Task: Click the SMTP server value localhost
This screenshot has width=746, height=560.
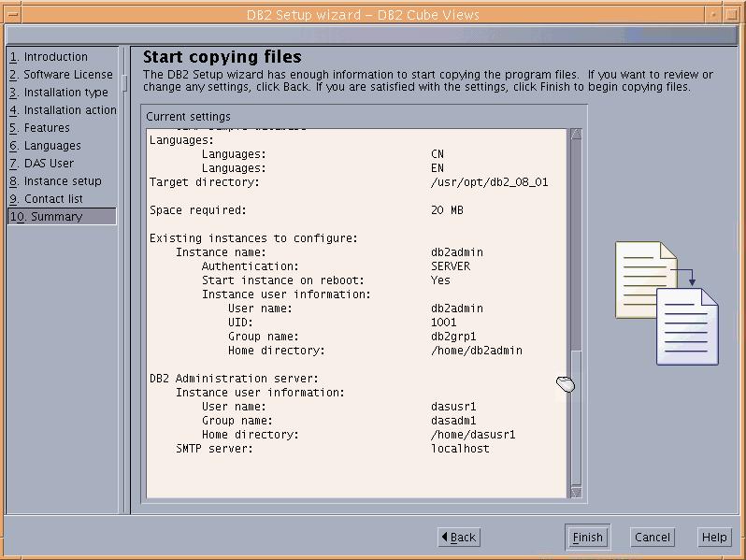Action: [460, 449]
